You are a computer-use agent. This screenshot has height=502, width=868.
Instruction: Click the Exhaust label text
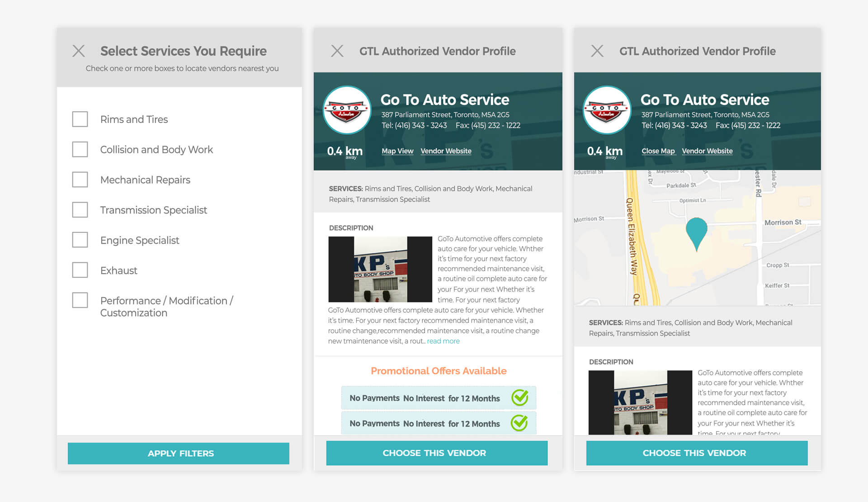click(x=118, y=270)
